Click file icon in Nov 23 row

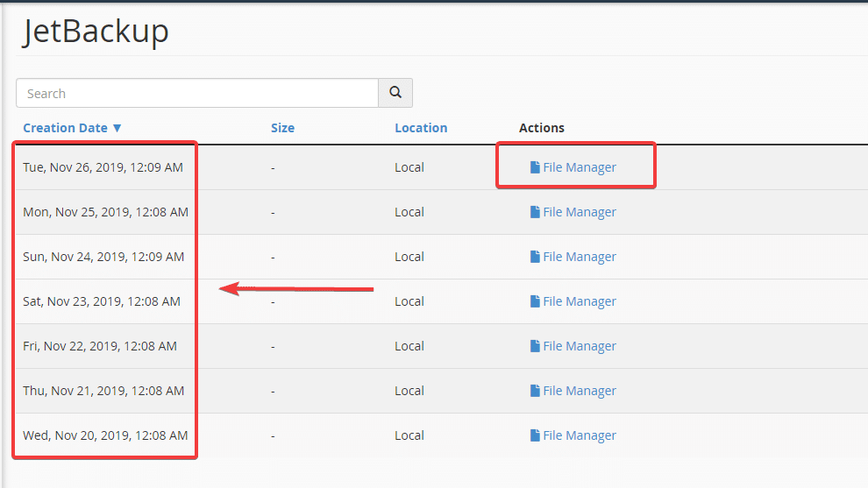(535, 301)
